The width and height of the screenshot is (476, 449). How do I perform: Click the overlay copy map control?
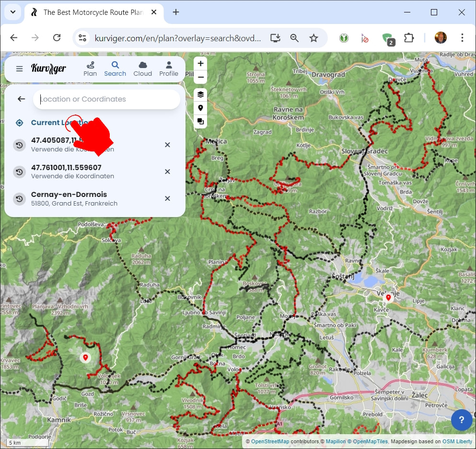(x=200, y=122)
